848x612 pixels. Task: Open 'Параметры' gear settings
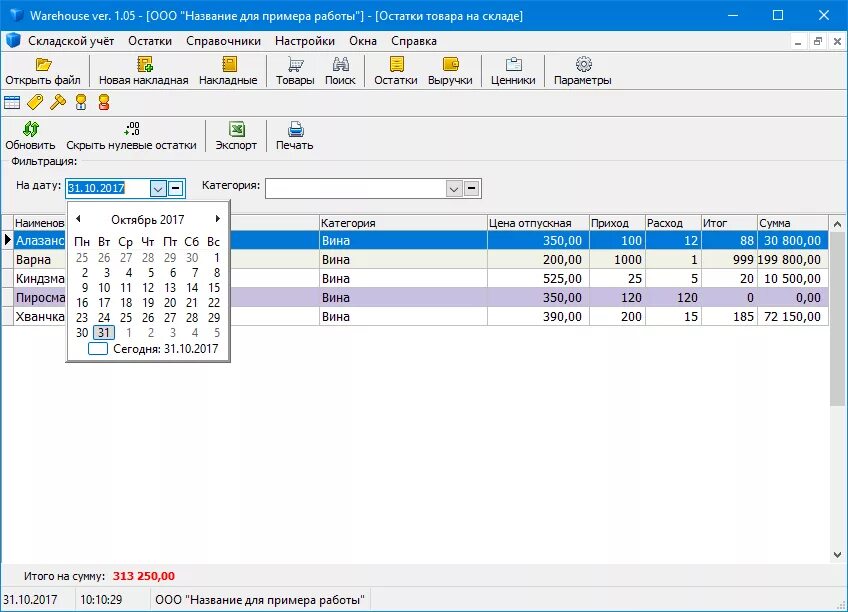(x=582, y=71)
